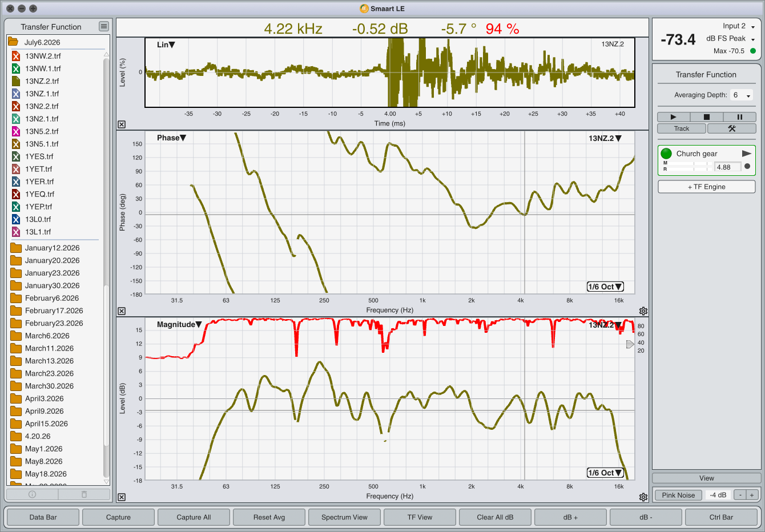
Task: Start measurement with the play button
Action: click(x=674, y=117)
